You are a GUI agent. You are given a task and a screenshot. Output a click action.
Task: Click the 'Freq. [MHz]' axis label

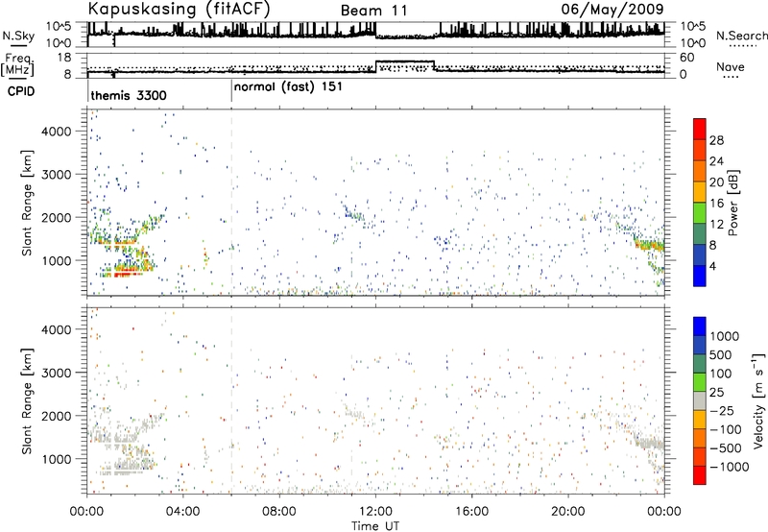coord(18,65)
